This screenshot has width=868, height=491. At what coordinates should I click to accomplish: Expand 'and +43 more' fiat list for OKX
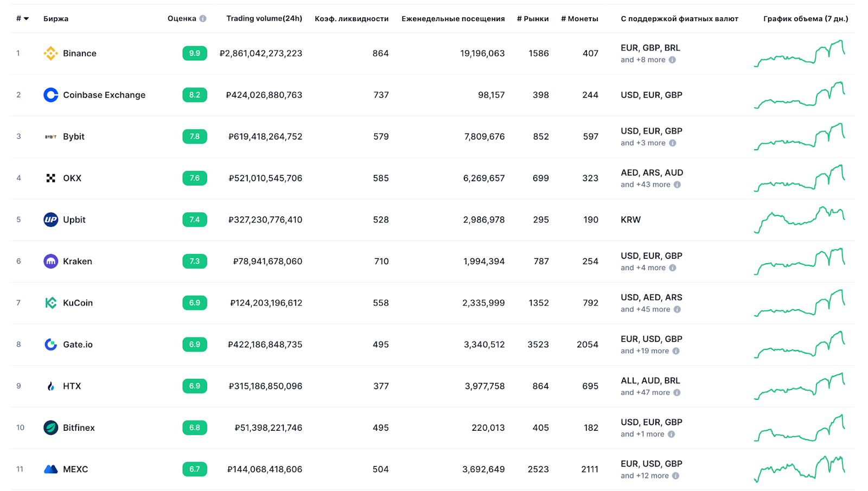[646, 184]
